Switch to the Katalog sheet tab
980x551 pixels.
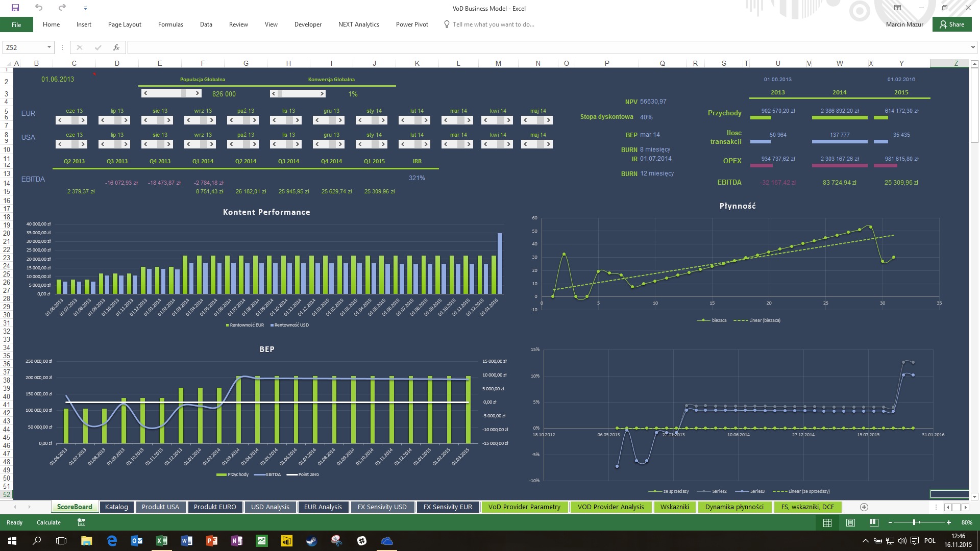116,507
